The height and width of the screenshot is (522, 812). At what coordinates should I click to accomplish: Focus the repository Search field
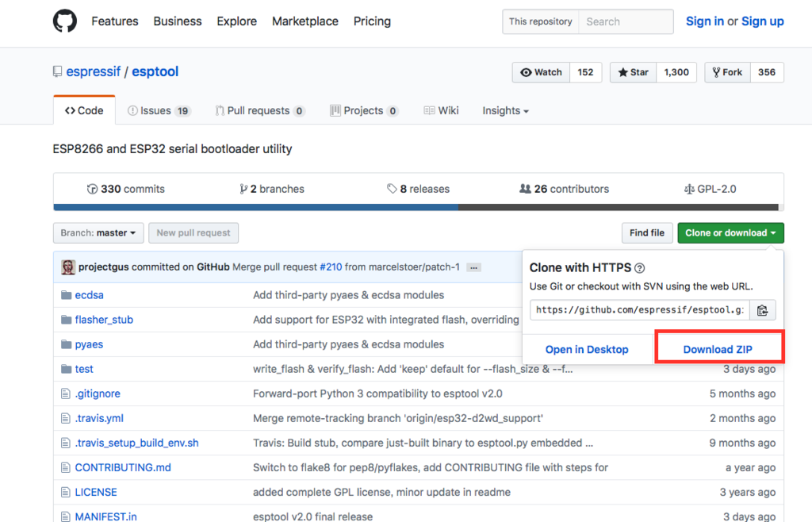626,21
